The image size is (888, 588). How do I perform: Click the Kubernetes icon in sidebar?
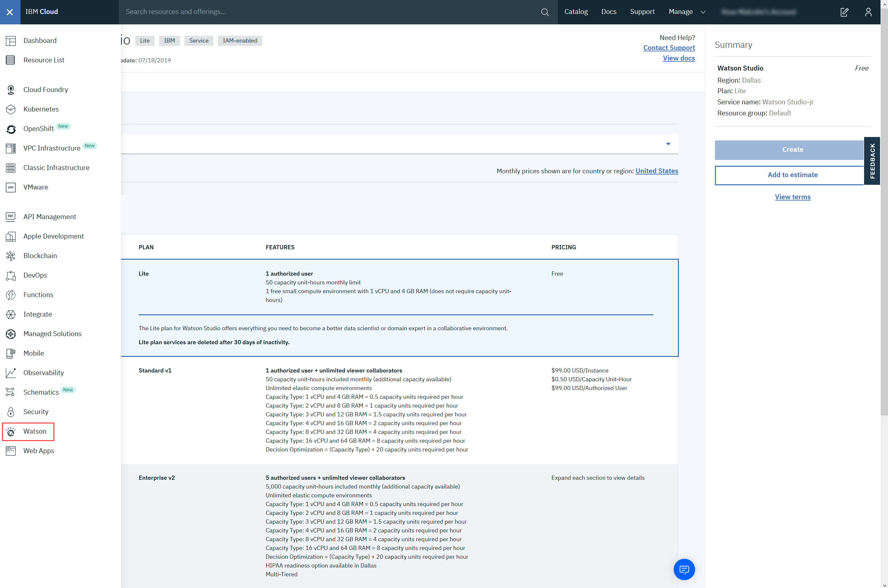pos(11,109)
